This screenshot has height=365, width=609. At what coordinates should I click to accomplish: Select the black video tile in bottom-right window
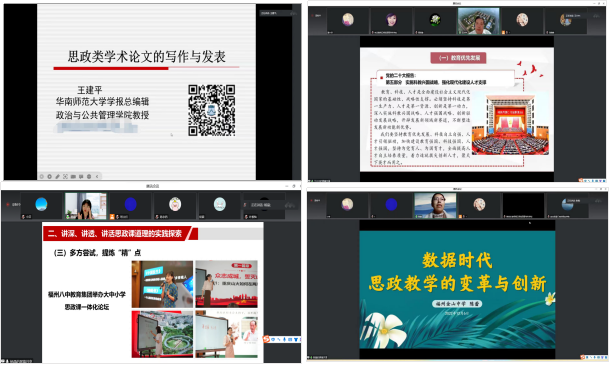click(523, 205)
